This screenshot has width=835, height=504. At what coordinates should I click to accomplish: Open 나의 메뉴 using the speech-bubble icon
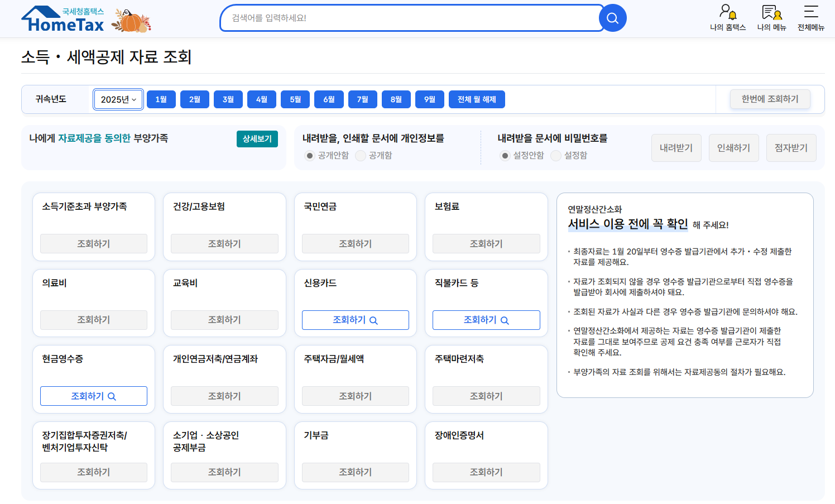coord(772,17)
